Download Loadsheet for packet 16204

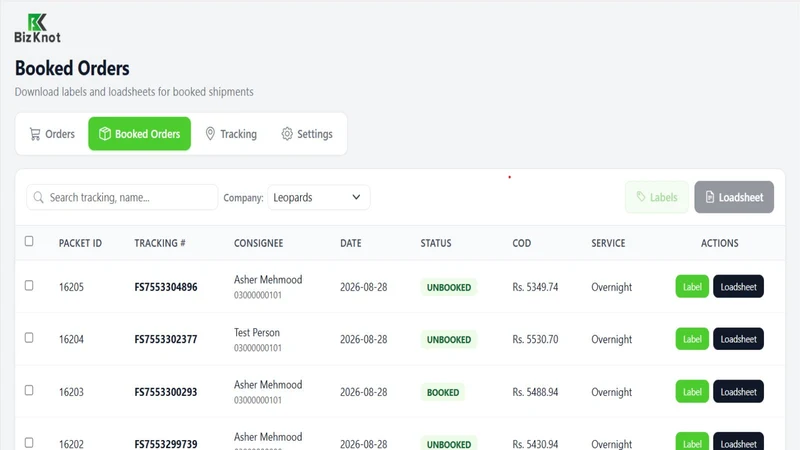click(x=738, y=339)
